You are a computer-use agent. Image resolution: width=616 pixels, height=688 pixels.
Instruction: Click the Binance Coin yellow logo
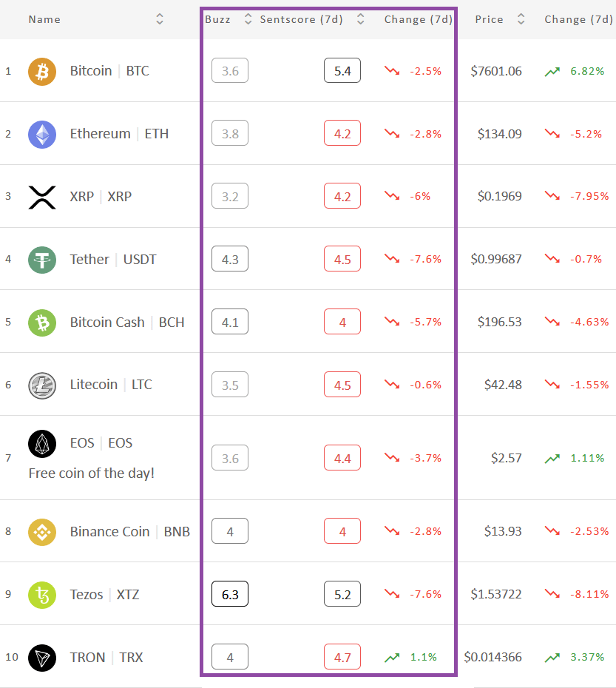coord(42,532)
